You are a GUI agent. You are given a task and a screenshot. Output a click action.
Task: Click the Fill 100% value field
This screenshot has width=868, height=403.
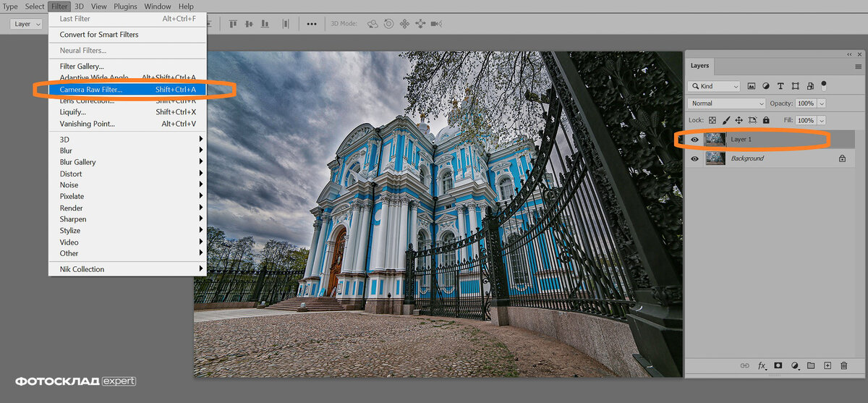805,120
